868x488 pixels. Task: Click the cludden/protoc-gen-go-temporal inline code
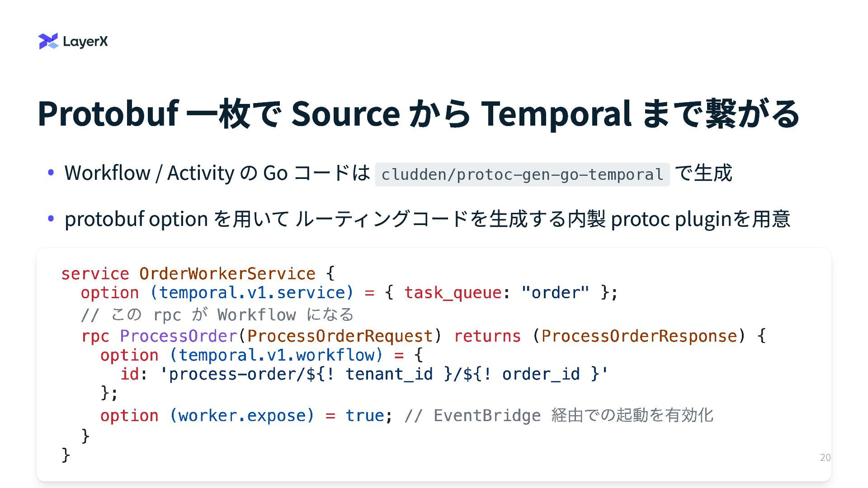point(522,174)
